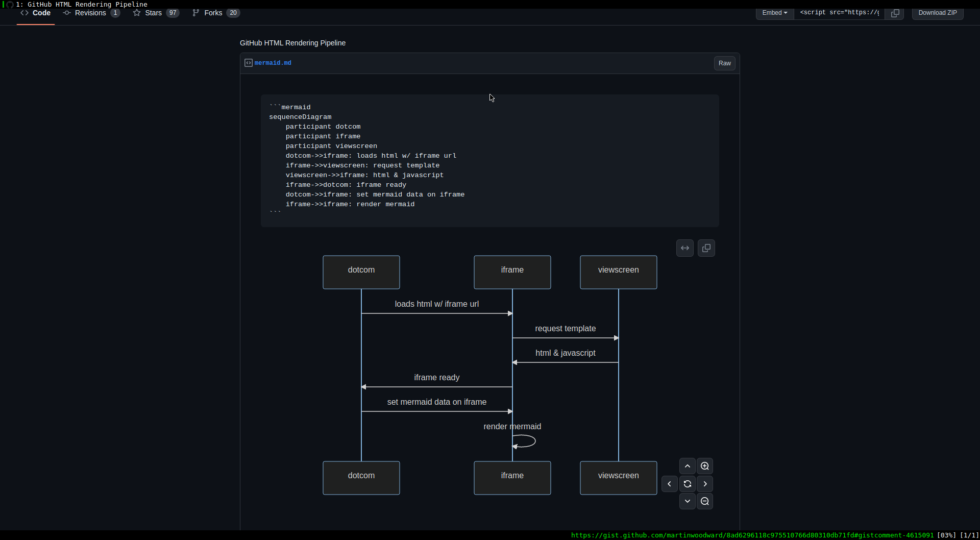Open the Stars tab
This screenshot has height=540, width=980.
tap(156, 13)
